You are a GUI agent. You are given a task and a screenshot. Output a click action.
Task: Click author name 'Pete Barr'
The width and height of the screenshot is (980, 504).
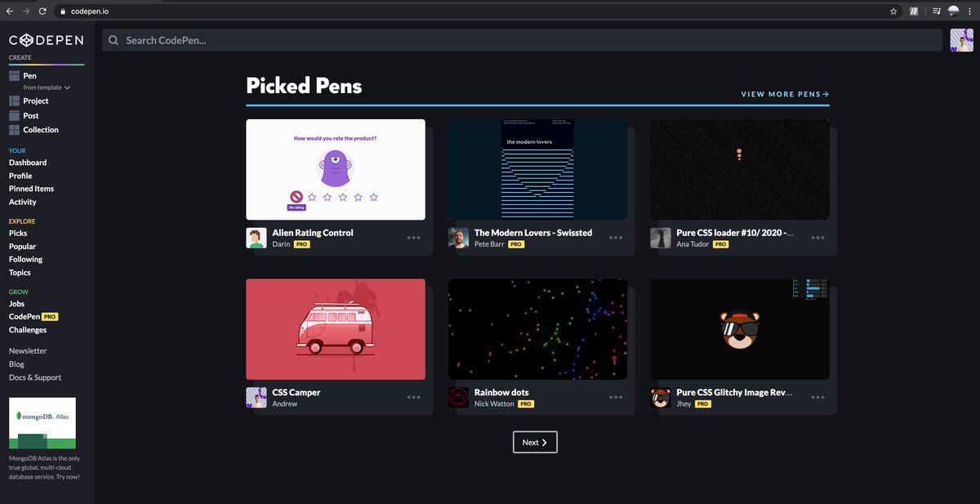point(489,244)
